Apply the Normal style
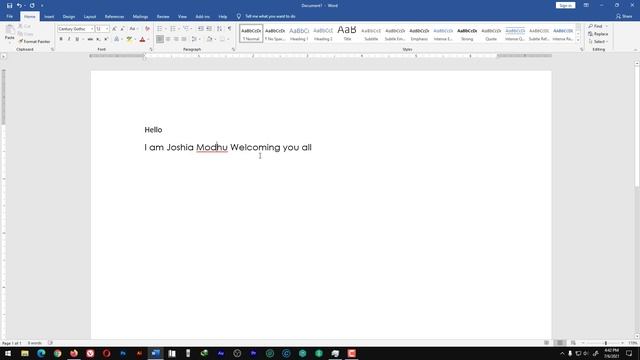This screenshot has width=640, height=360. coord(251,33)
